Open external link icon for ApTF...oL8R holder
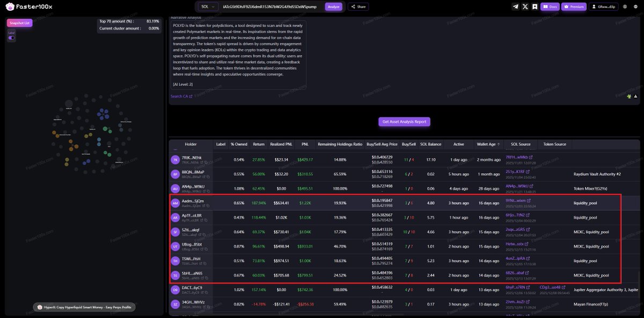 pos(202,220)
